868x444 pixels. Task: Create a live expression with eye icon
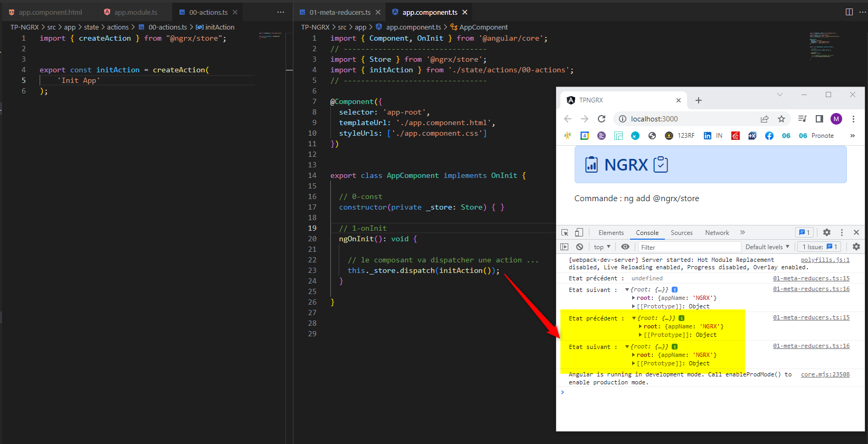click(x=625, y=247)
